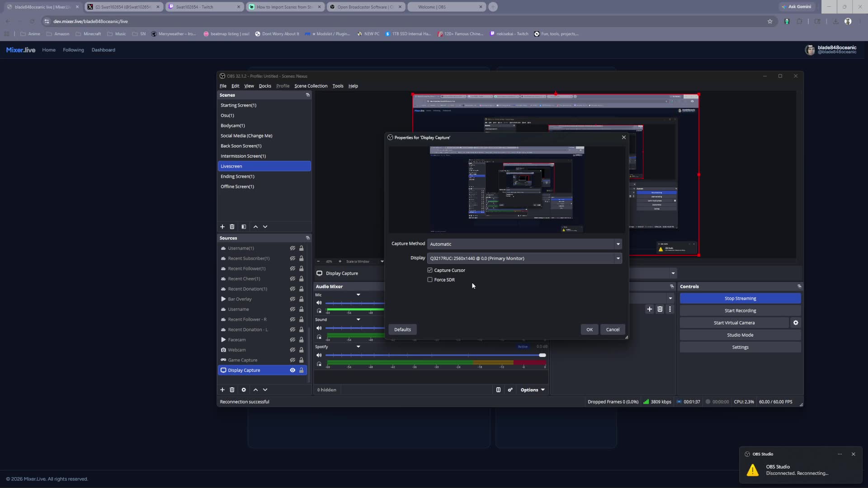
Task: Open source properties gear in Sources toolbar
Action: tap(244, 390)
